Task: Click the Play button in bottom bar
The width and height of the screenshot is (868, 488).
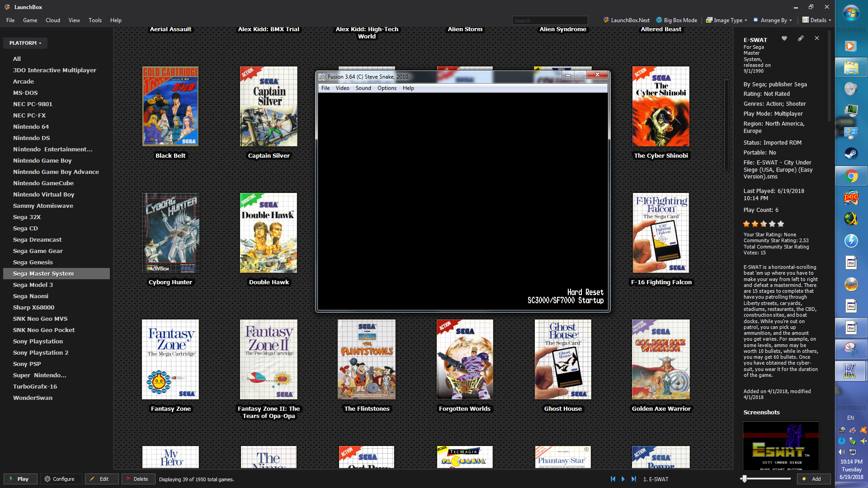Action: [19, 479]
